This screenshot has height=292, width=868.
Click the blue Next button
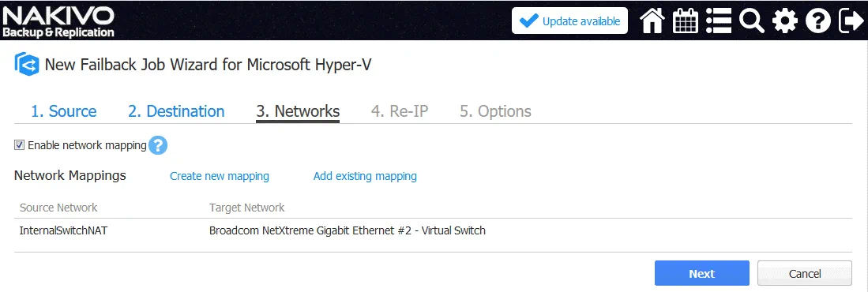tap(702, 273)
